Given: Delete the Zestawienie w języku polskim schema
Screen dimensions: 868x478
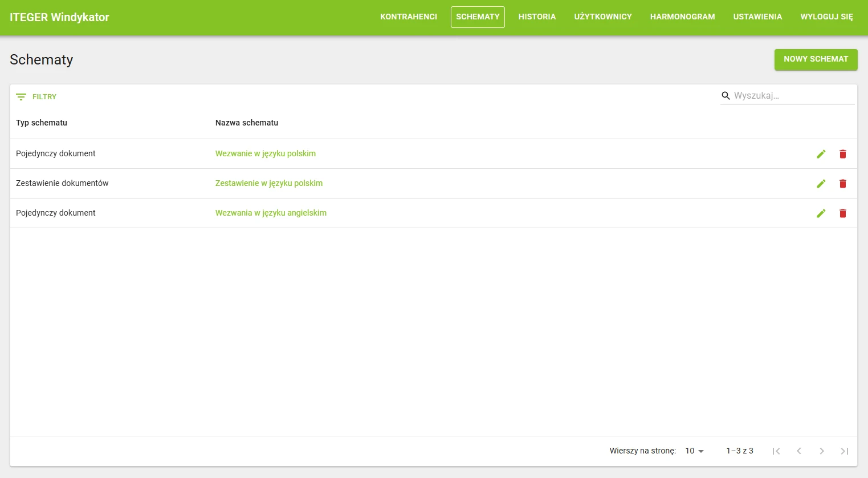Looking at the screenshot, I should tap(843, 184).
